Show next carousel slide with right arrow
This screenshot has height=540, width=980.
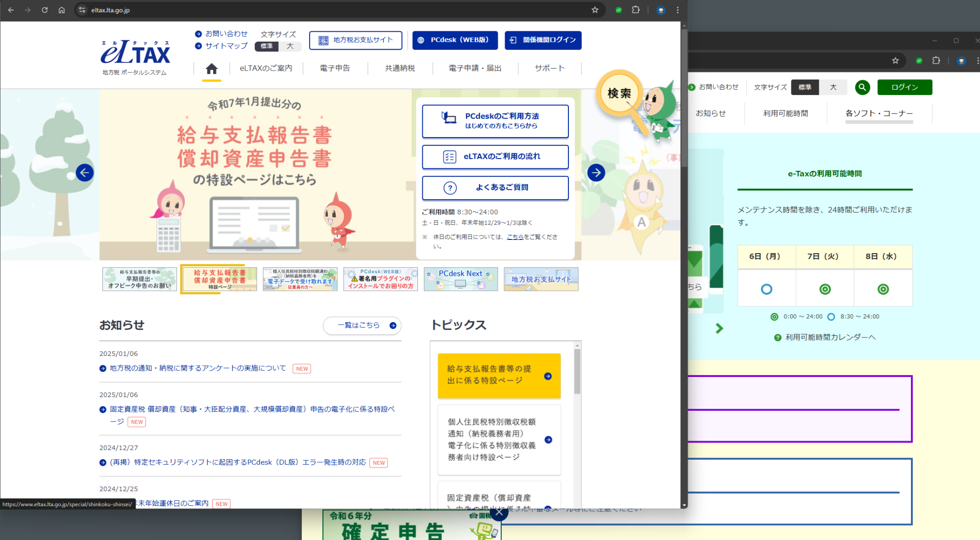click(x=596, y=172)
